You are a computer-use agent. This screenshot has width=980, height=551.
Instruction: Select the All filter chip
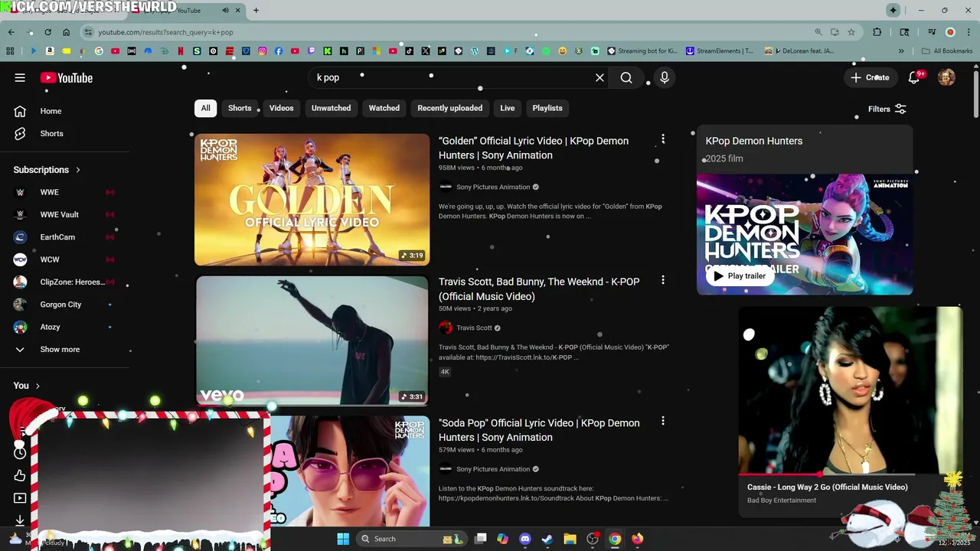coord(205,108)
